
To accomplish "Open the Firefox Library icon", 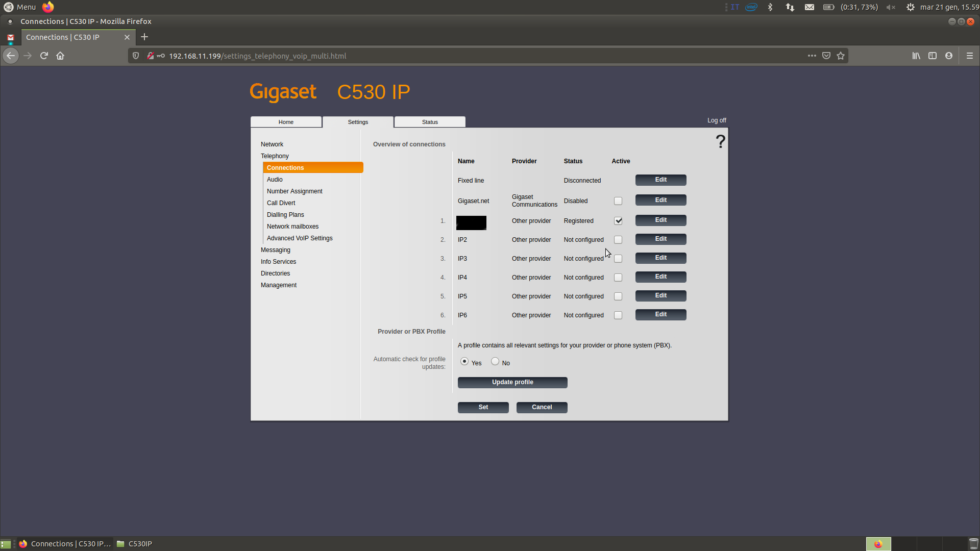I will (x=916, y=56).
